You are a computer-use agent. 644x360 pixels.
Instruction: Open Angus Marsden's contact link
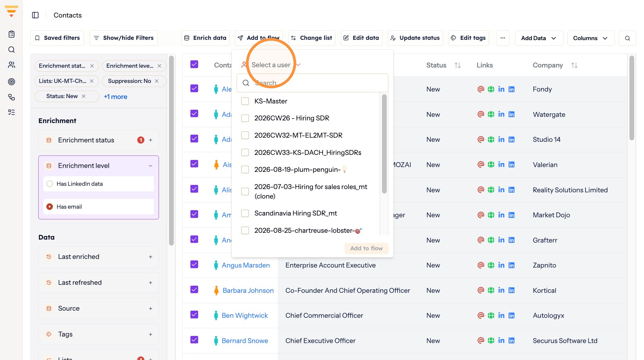click(246, 265)
